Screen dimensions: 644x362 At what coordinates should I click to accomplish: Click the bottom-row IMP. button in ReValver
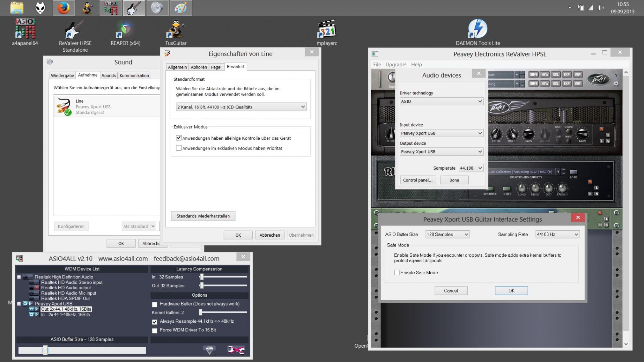578,84
